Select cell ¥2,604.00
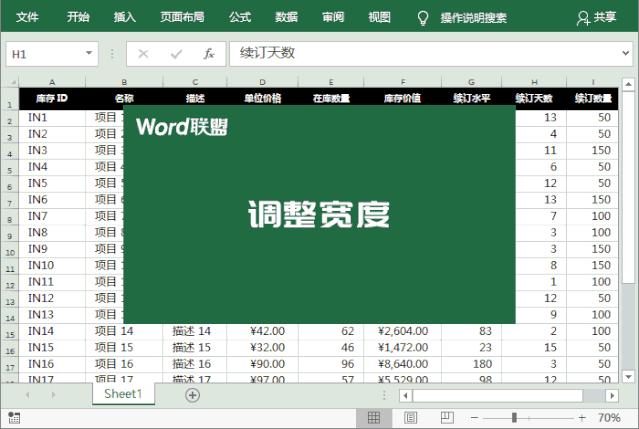 pyautogui.click(x=402, y=331)
